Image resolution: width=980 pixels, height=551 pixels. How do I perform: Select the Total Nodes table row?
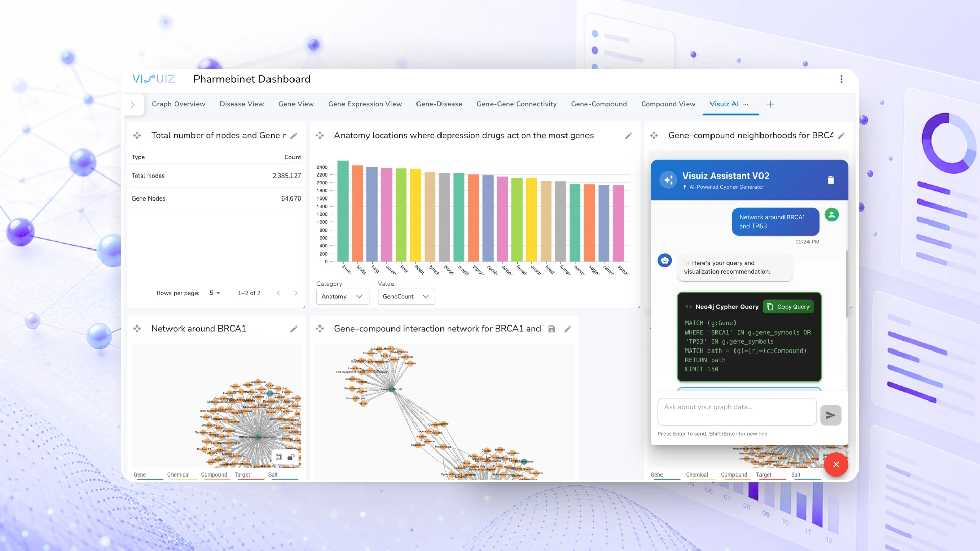[216, 176]
